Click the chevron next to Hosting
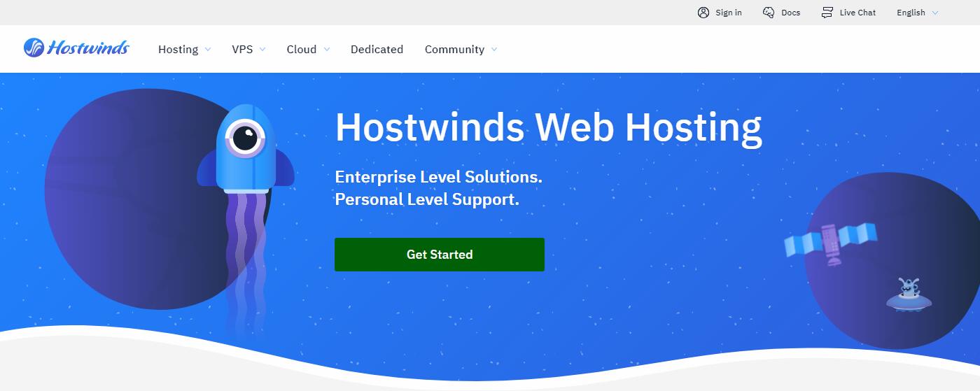The width and height of the screenshot is (980, 391). 206,50
